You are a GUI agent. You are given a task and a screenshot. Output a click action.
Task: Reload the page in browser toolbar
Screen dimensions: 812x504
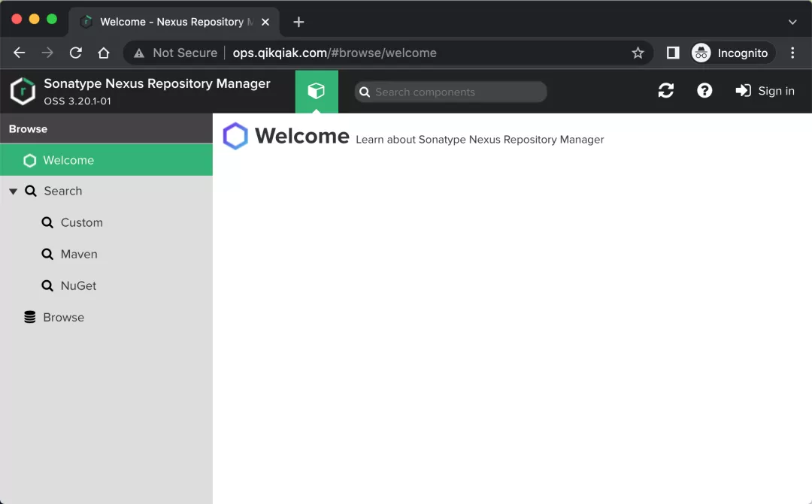[75, 53]
